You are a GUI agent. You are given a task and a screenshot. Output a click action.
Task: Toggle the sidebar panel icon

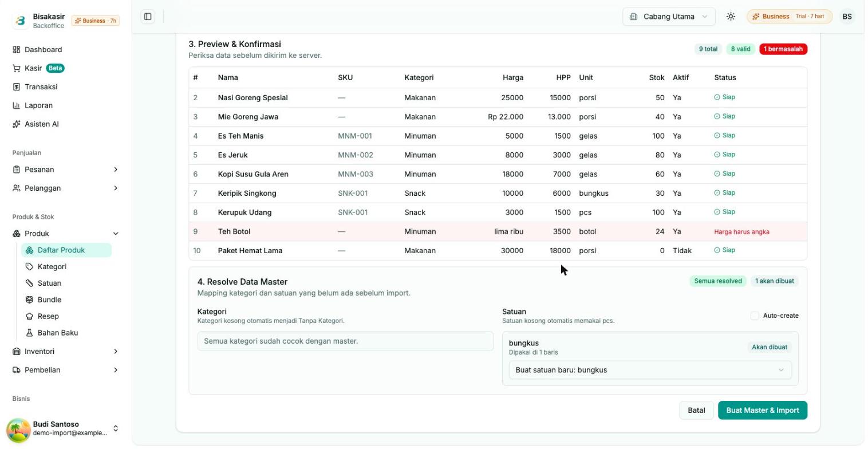click(148, 17)
